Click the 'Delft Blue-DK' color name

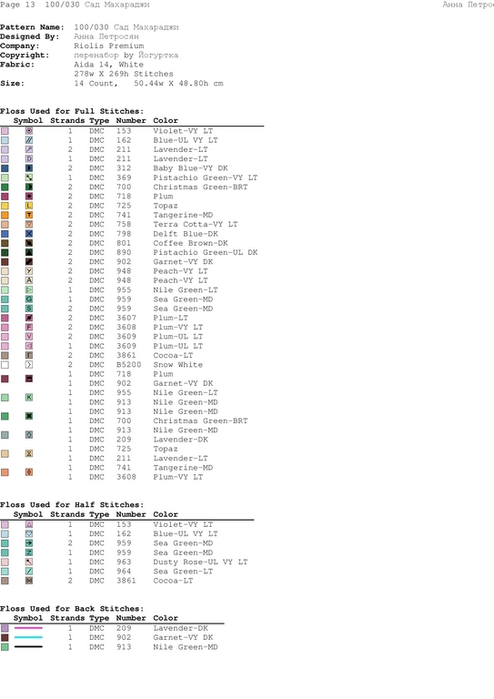(x=185, y=234)
